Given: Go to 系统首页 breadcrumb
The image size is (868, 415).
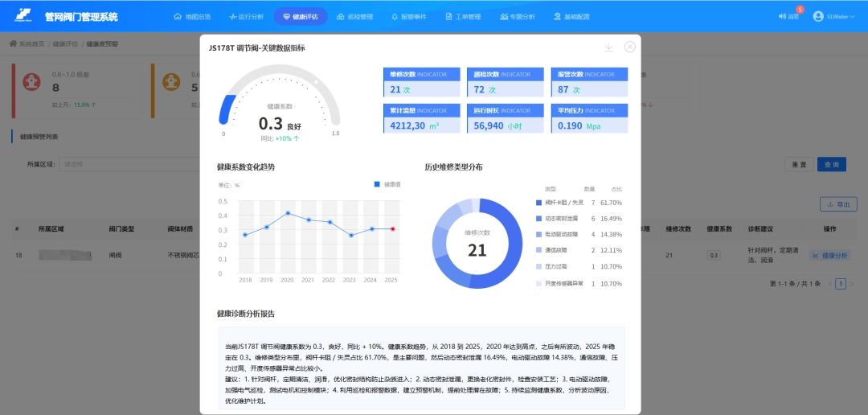Looking at the screenshot, I should click(x=31, y=43).
